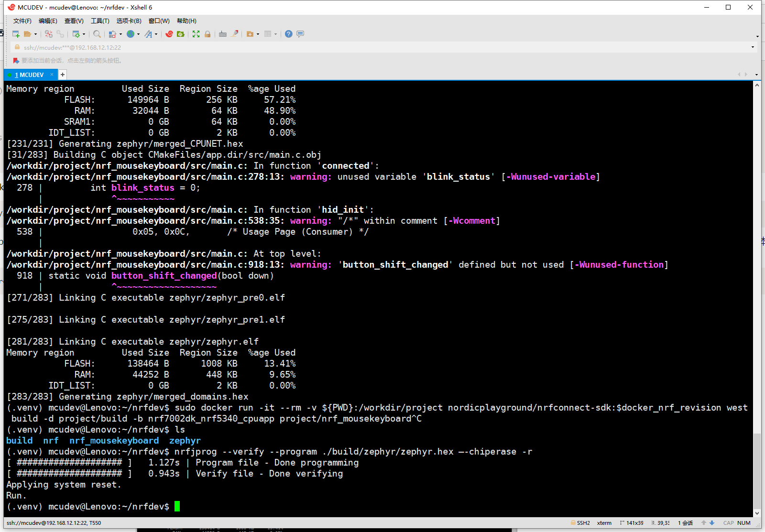This screenshot has width=765, height=532.
Task: Click the NUM indicator in status bar
Action: 744,523
